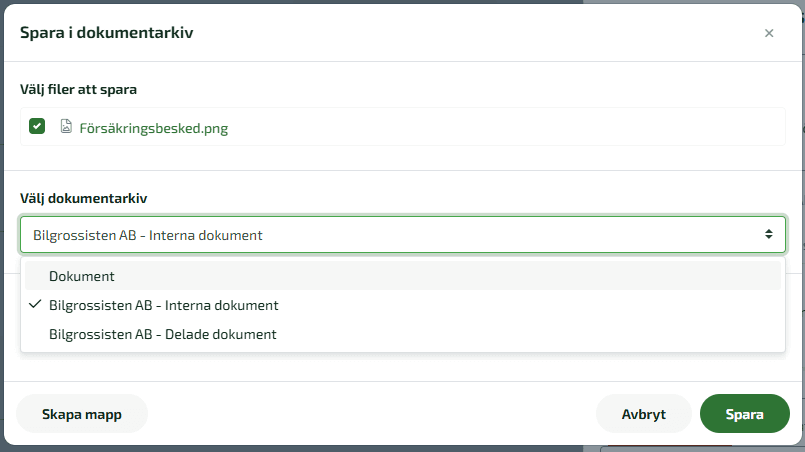Click the green Spara button
The height and width of the screenshot is (452, 805).
tap(745, 414)
